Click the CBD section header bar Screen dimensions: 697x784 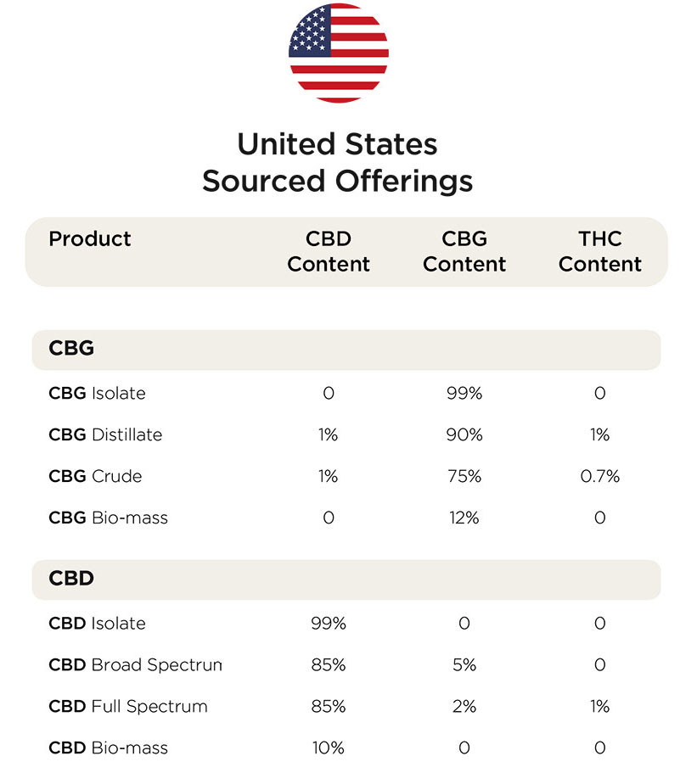pyautogui.click(x=346, y=580)
